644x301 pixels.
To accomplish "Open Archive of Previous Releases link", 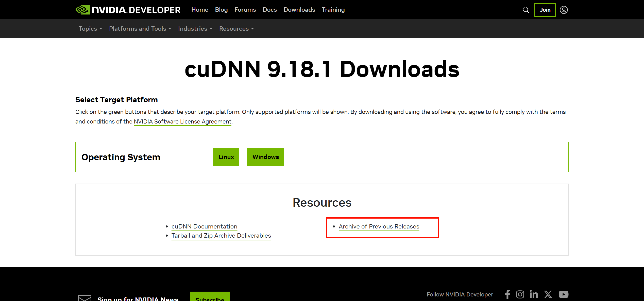I will point(379,226).
